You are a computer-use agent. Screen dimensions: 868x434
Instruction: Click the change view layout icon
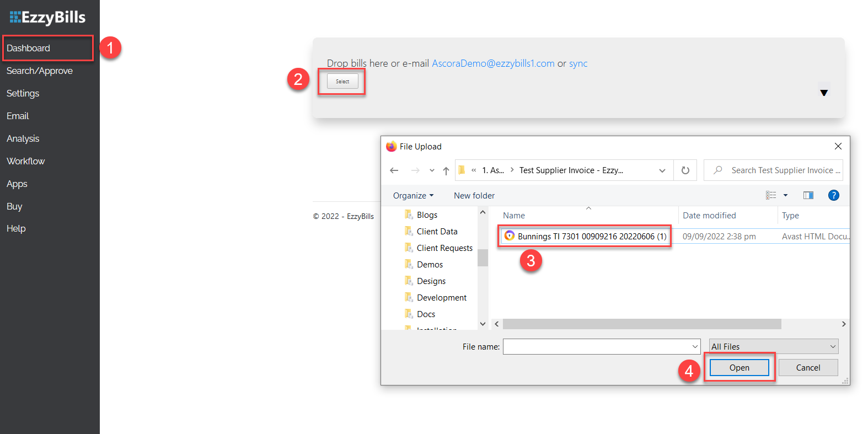pos(771,195)
